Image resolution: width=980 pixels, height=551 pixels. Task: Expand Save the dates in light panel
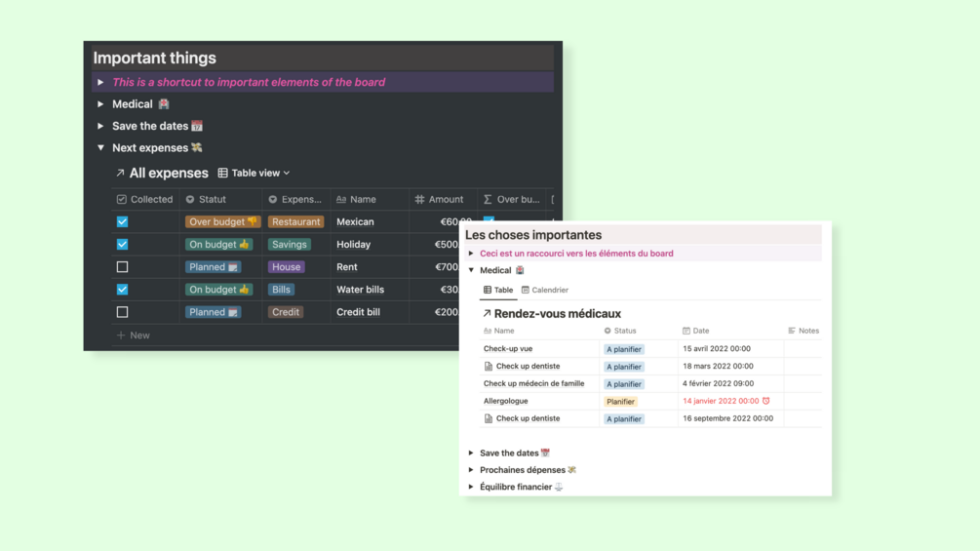(471, 453)
